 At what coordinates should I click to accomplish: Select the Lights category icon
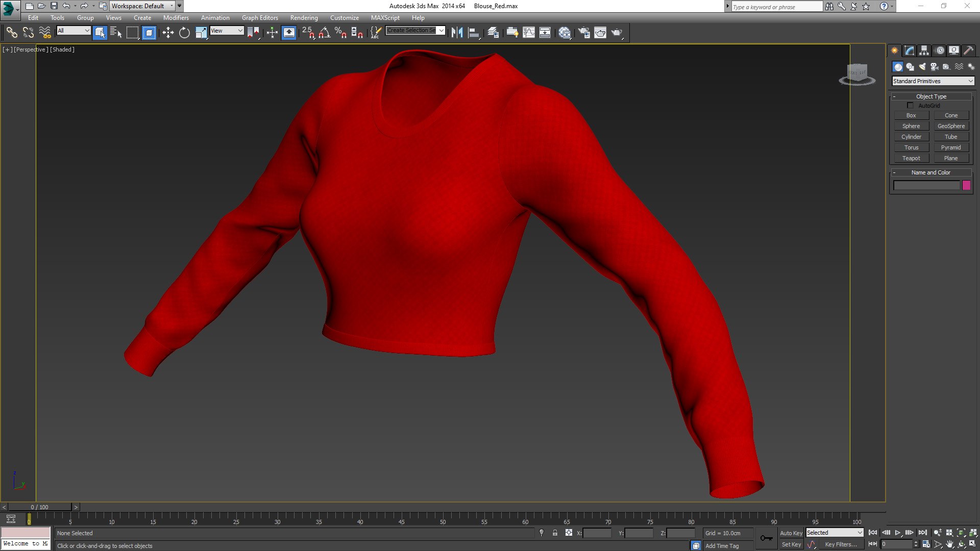[922, 67]
